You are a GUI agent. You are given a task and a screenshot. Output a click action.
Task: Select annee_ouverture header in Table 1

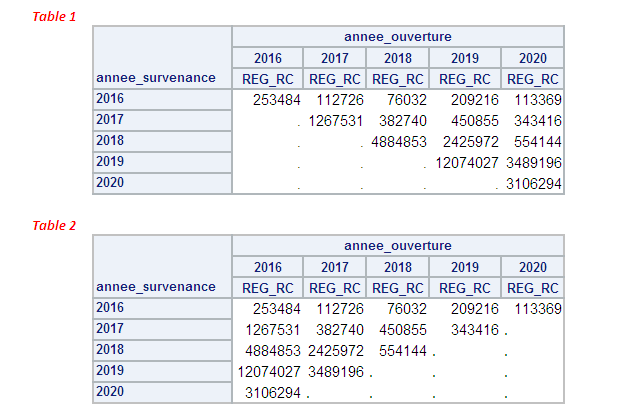click(x=397, y=37)
